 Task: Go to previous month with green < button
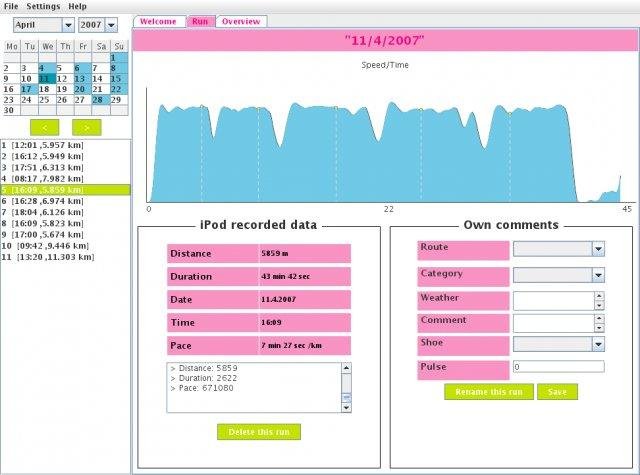click(44, 128)
